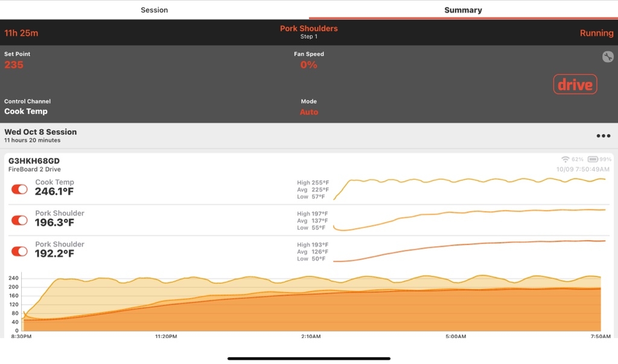
Task: Adjust the 0% Fan Speed value
Action: pyautogui.click(x=308, y=65)
